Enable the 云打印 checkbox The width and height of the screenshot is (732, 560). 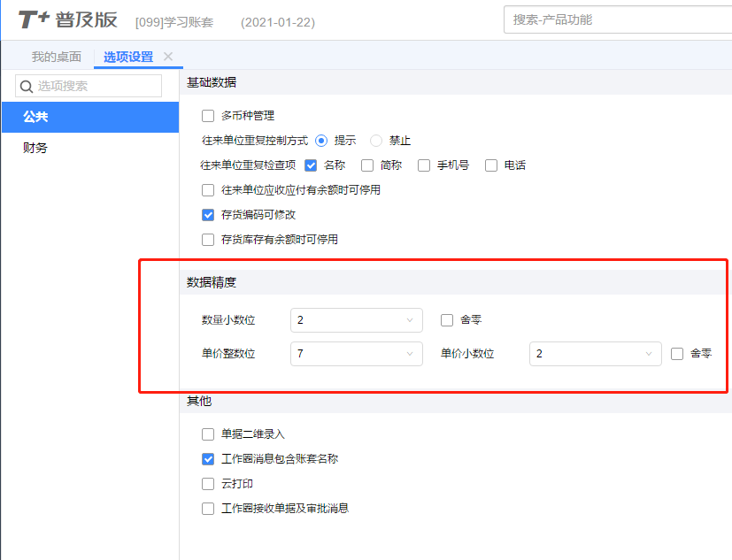(208, 484)
